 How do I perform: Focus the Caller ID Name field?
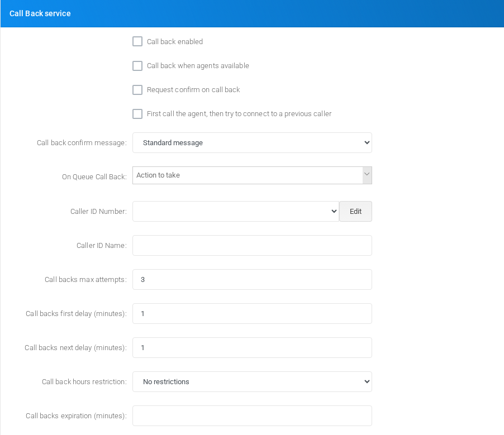click(x=252, y=246)
